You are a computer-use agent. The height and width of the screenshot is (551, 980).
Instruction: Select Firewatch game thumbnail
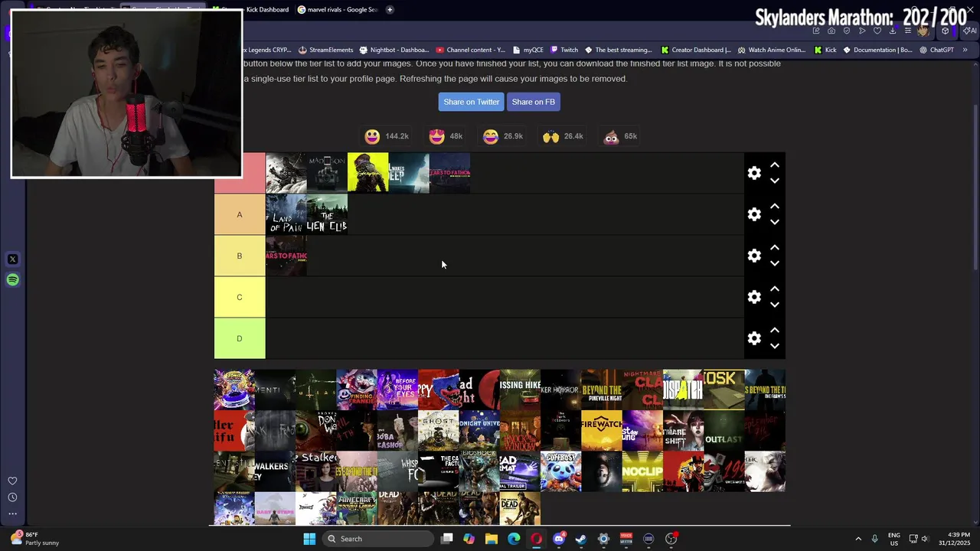(602, 431)
